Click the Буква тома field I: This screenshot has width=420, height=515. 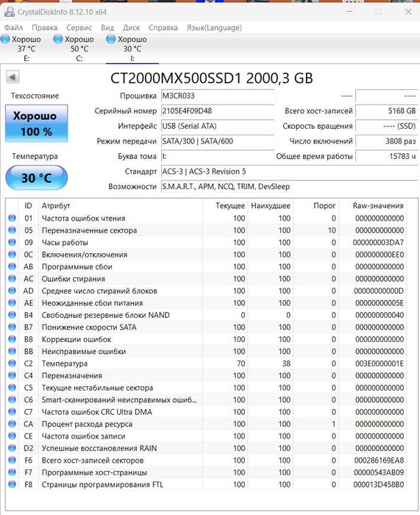click(218, 156)
